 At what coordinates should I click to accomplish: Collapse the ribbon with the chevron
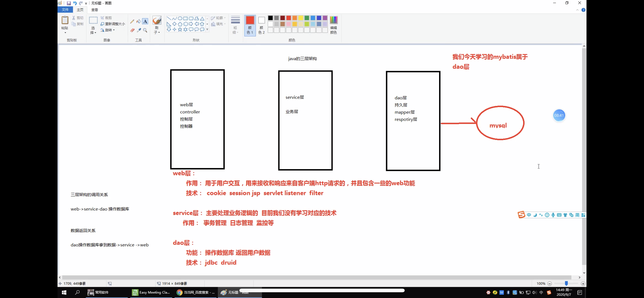click(x=577, y=10)
